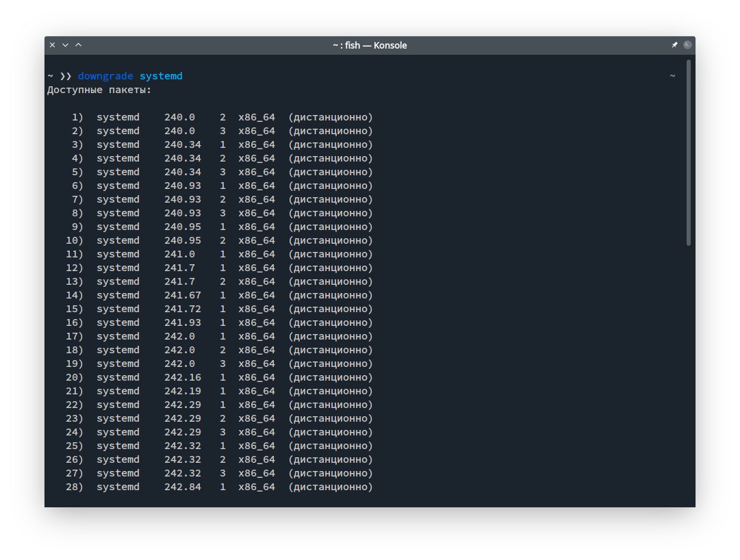Select row 12) systemd 241.7 release 1
The image size is (740, 560).
tap(220, 268)
